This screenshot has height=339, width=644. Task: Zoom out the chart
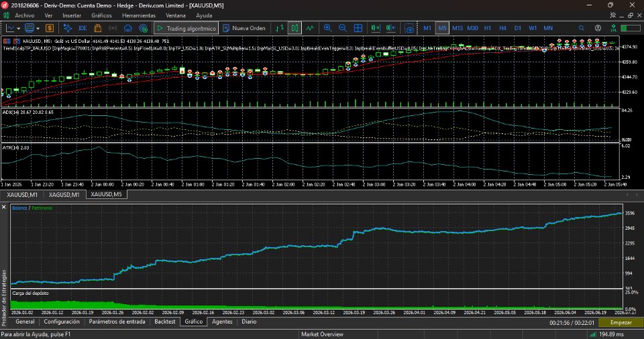[x=343, y=28]
